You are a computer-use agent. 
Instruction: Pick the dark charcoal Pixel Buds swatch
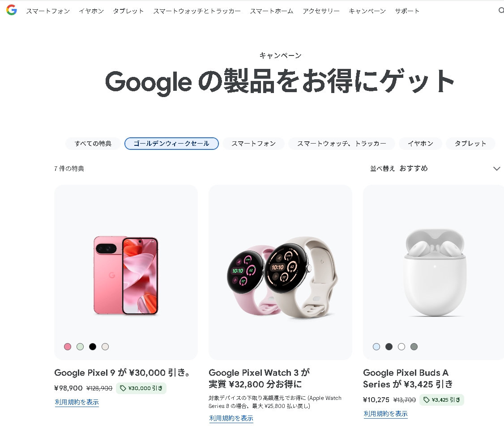(389, 347)
